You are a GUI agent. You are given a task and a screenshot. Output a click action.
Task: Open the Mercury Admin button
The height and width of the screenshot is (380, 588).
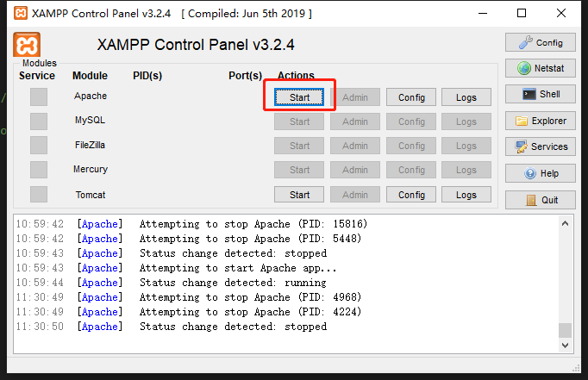pos(354,170)
